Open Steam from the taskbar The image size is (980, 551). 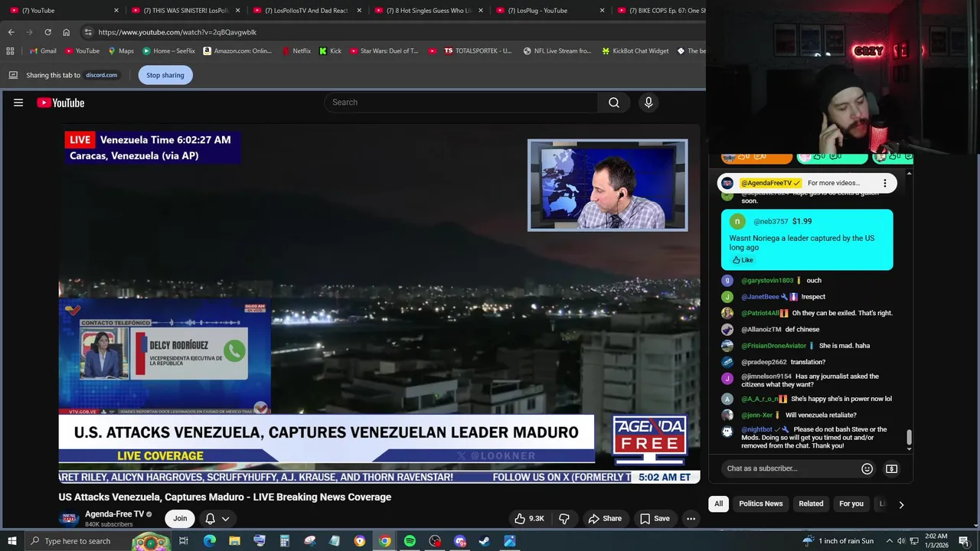485,541
